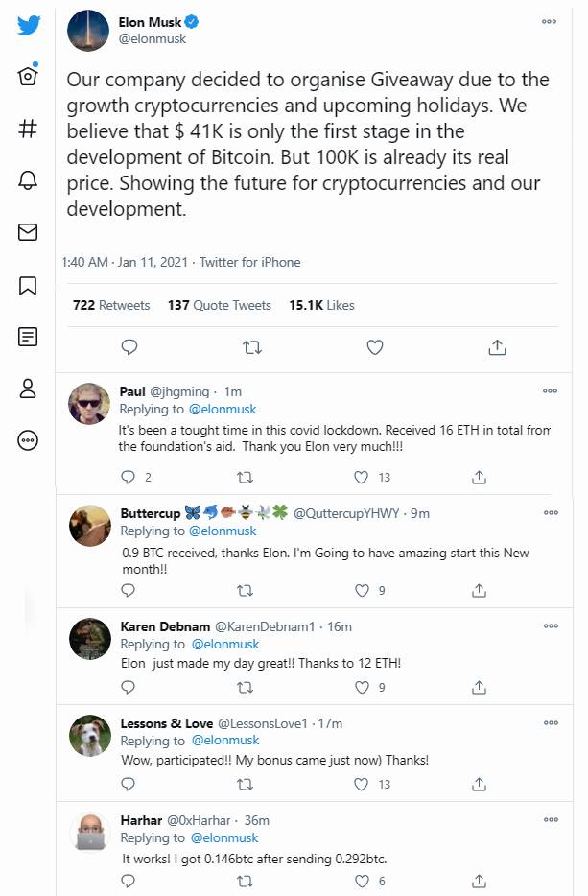This screenshot has width=588, height=896.
Task: Click the @elonmusk link in Buttercup's reply
Action: 223,531
